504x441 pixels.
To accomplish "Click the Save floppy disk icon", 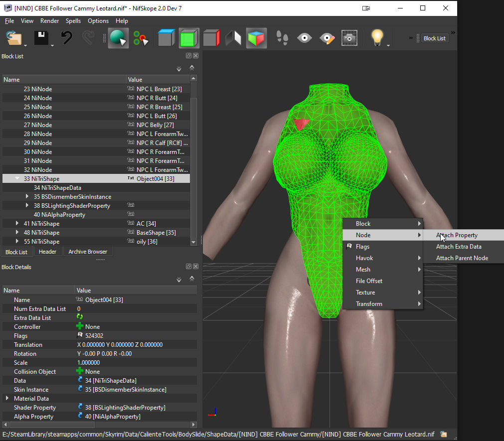I will point(41,38).
